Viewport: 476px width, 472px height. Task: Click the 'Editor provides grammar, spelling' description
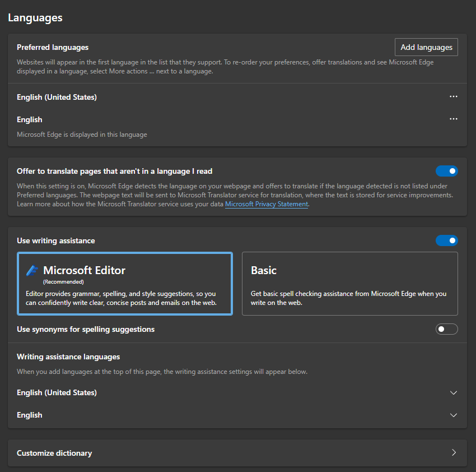click(x=121, y=298)
